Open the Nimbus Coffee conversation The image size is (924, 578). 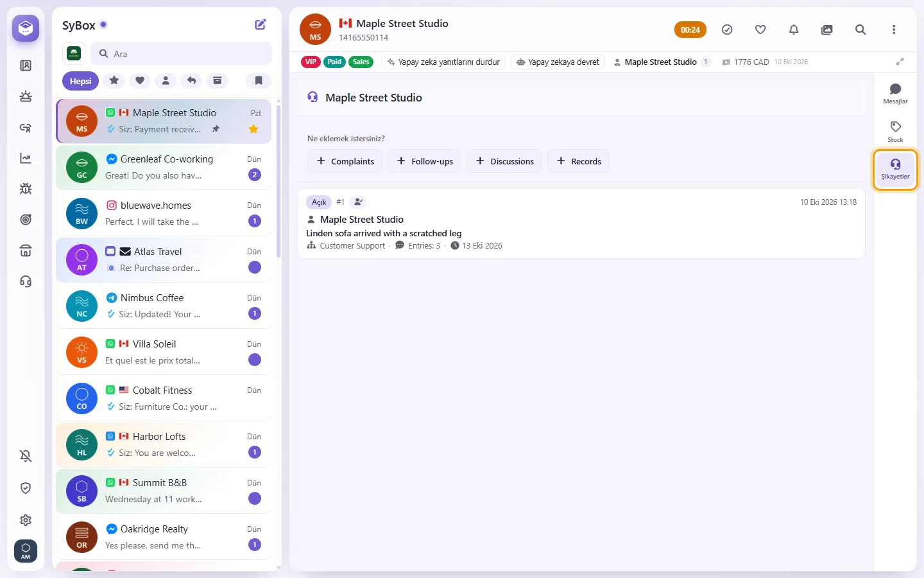point(164,306)
